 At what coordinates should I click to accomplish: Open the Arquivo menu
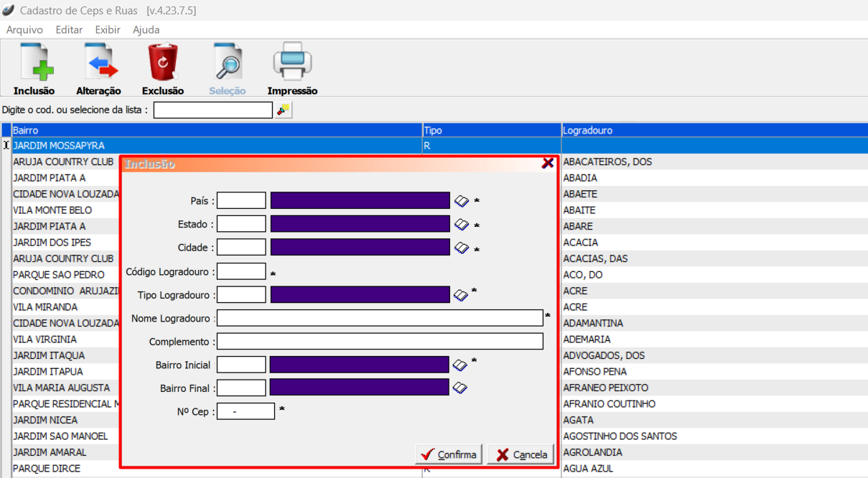[24, 30]
